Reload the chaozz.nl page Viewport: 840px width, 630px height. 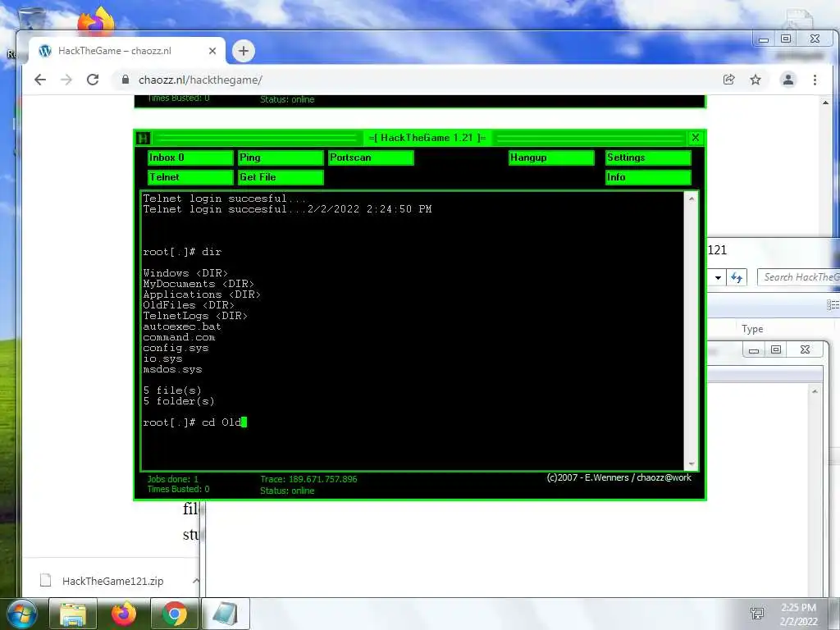coord(93,80)
